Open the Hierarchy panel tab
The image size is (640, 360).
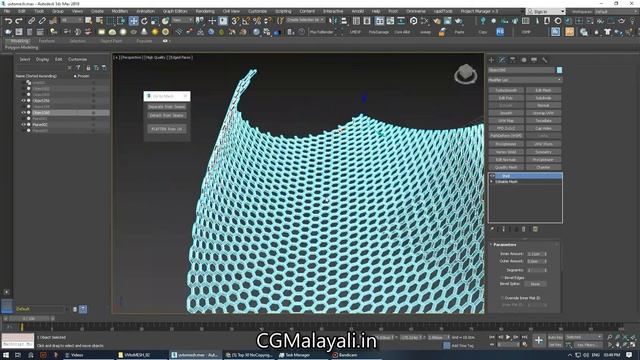(513, 60)
